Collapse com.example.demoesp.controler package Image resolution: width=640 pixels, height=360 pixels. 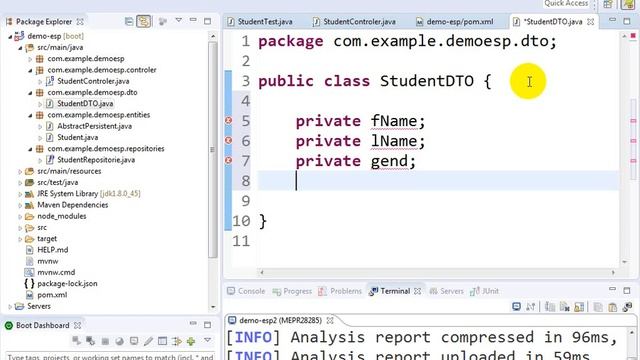coord(30,70)
